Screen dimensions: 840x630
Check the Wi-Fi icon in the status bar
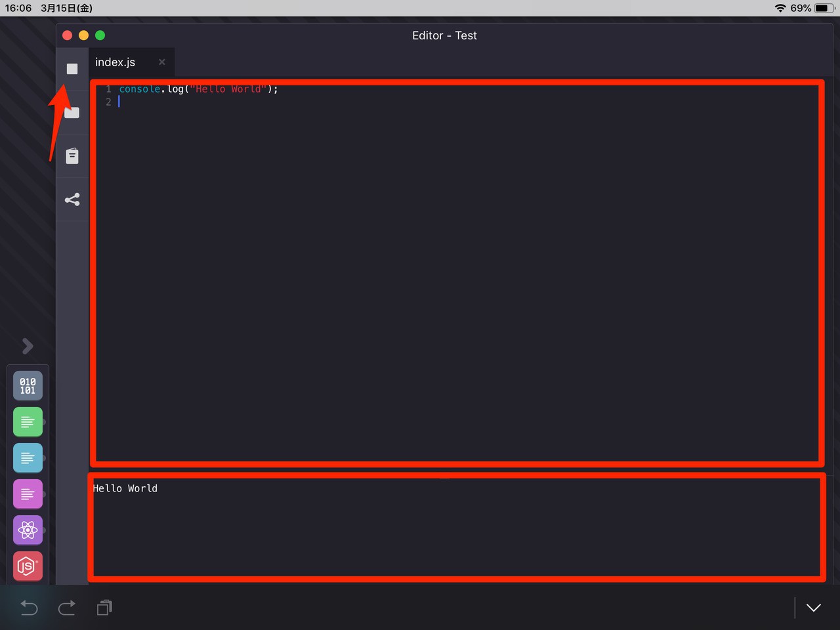(780, 8)
